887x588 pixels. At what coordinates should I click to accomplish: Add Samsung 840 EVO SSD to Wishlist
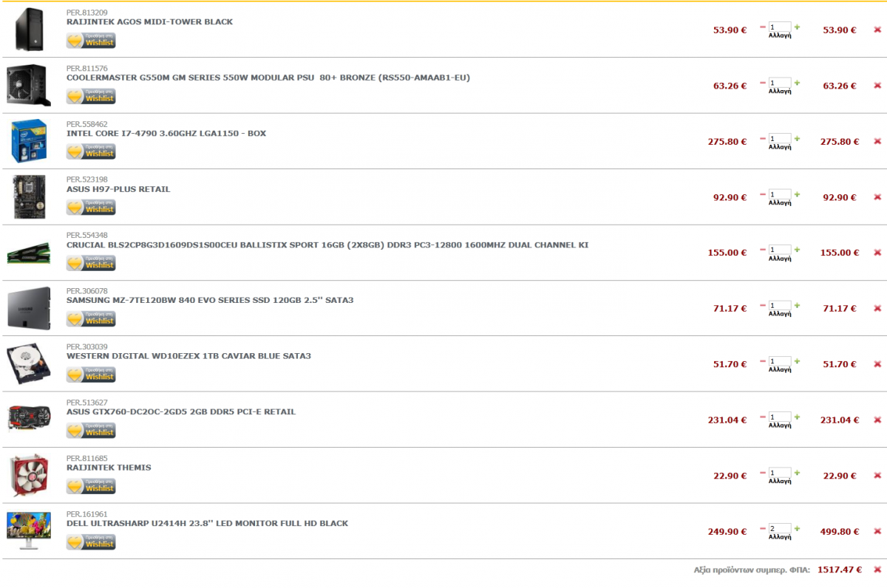click(x=91, y=318)
